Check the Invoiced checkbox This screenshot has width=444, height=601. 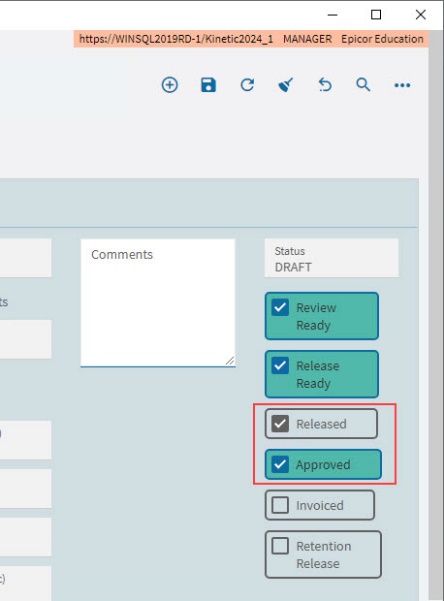(x=280, y=505)
